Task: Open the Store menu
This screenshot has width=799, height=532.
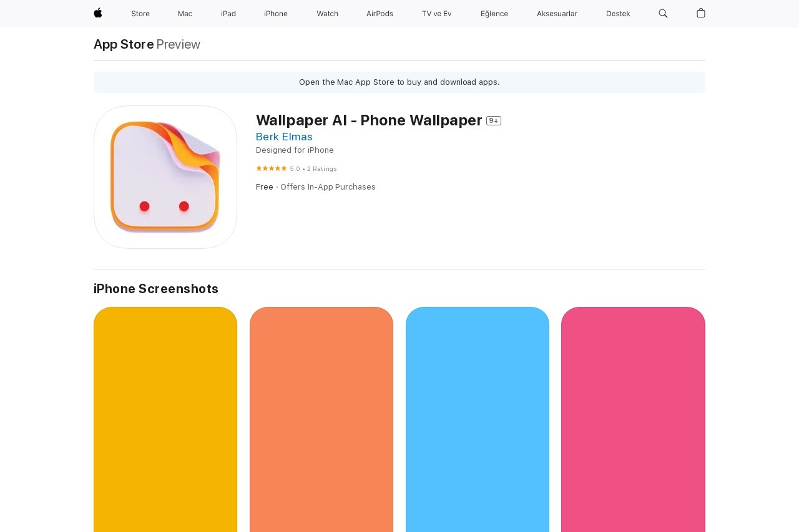Action: (140, 14)
